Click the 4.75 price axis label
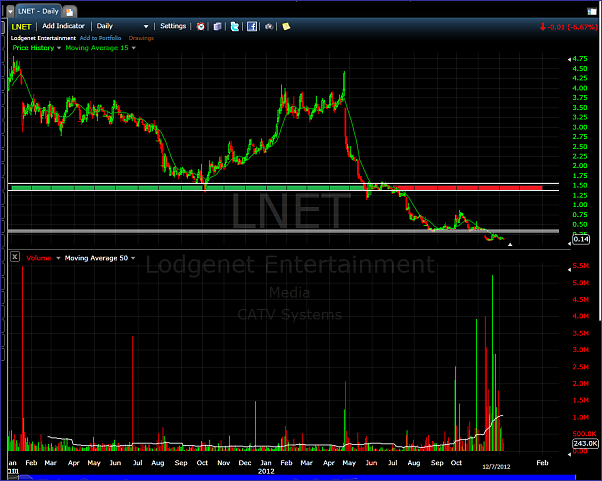This screenshot has height=481, width=602. click(x=580, y=59)
